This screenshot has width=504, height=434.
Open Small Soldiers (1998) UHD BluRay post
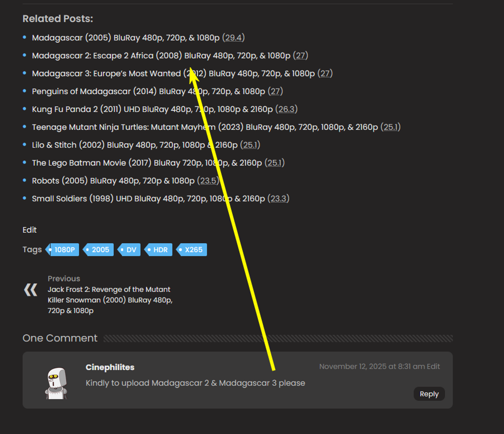(x=149, y=199)
